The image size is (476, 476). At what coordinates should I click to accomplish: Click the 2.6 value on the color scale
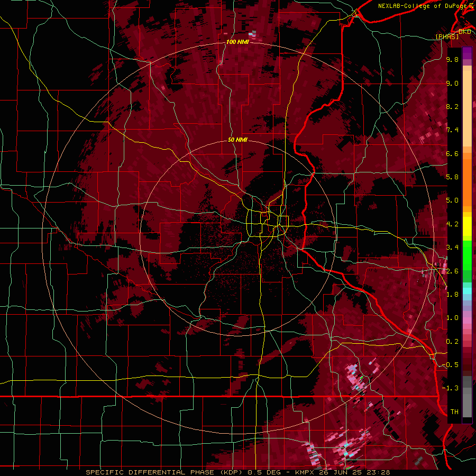click(x=452, y=271)
